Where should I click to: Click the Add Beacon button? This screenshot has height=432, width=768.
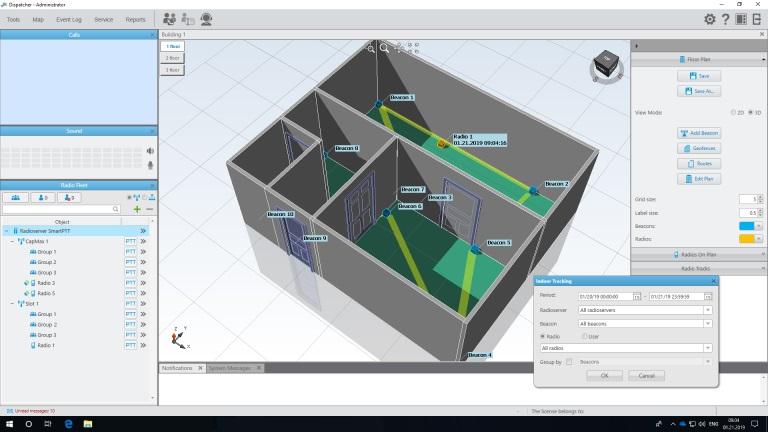pyautogui.click(x=699, y=133)
